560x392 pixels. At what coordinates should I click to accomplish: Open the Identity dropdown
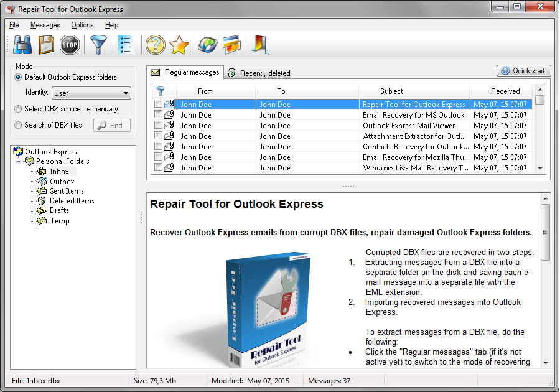91,93
